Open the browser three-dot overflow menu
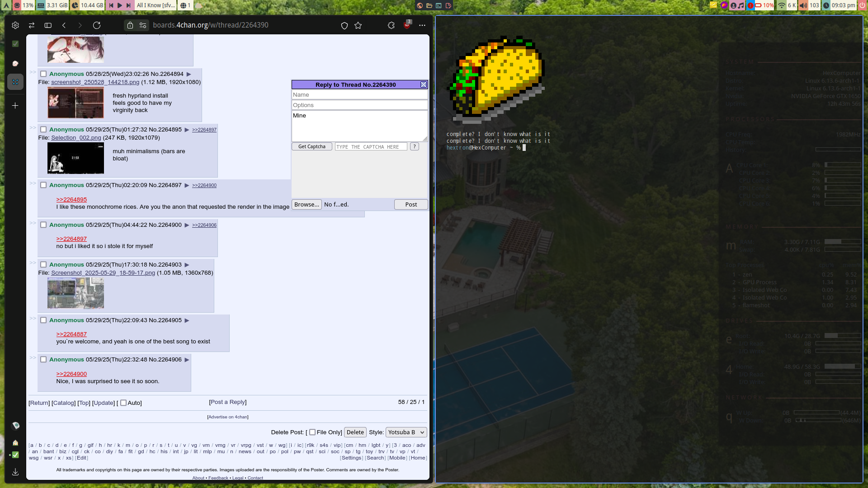This screenshot has width=868, height=488. (x=422, y=25)
